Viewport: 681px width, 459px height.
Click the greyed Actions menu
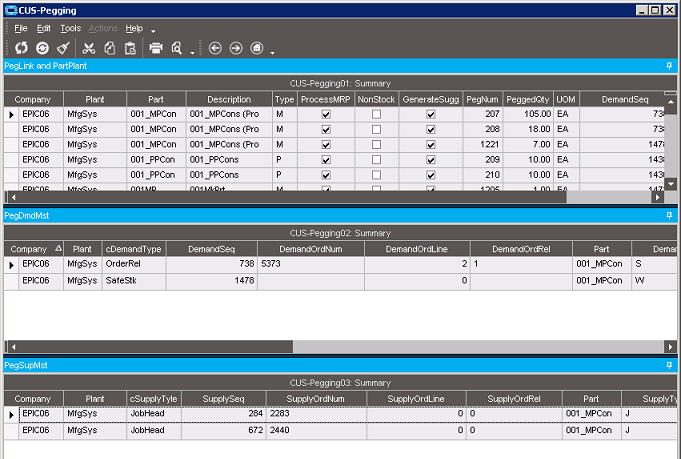103,28
